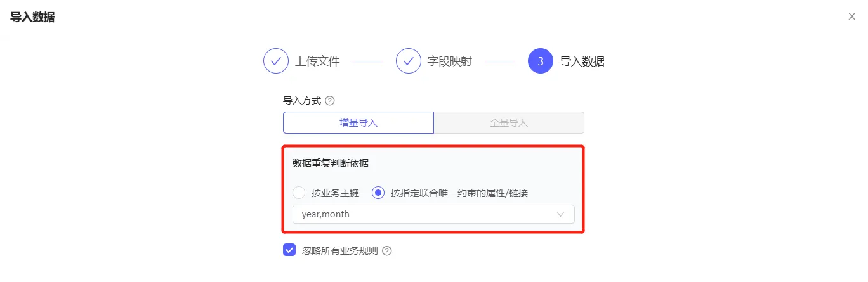
Task: Expand the year,month combo box
Action: (433, 214)
